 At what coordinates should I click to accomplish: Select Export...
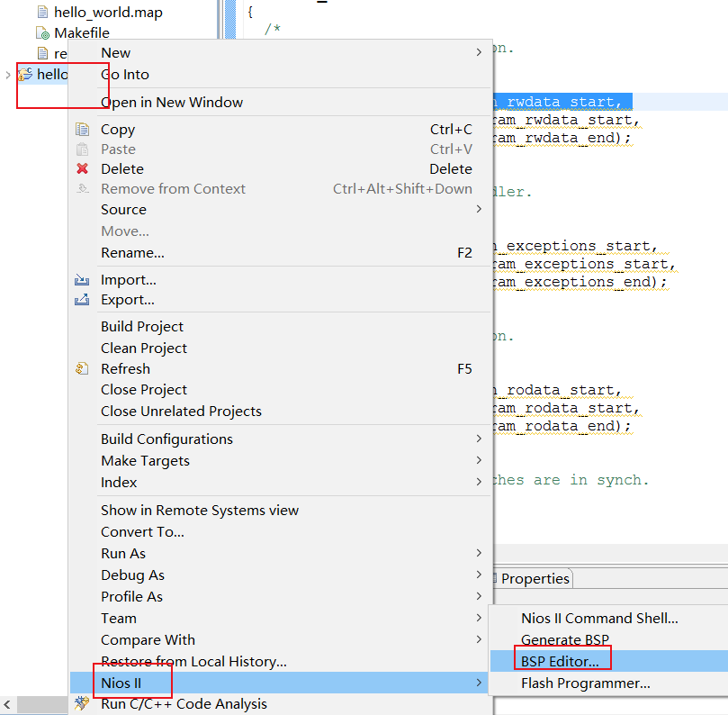coord(281,300)
